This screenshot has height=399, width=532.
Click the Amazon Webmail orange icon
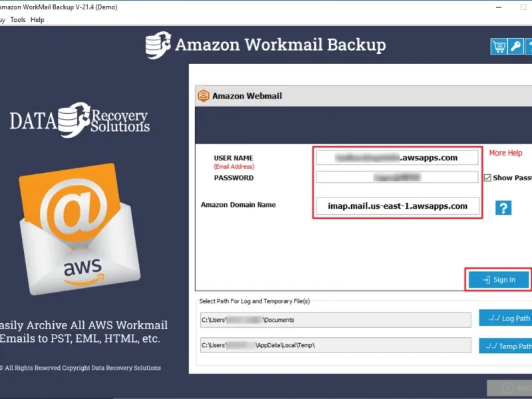coord(203,96)
